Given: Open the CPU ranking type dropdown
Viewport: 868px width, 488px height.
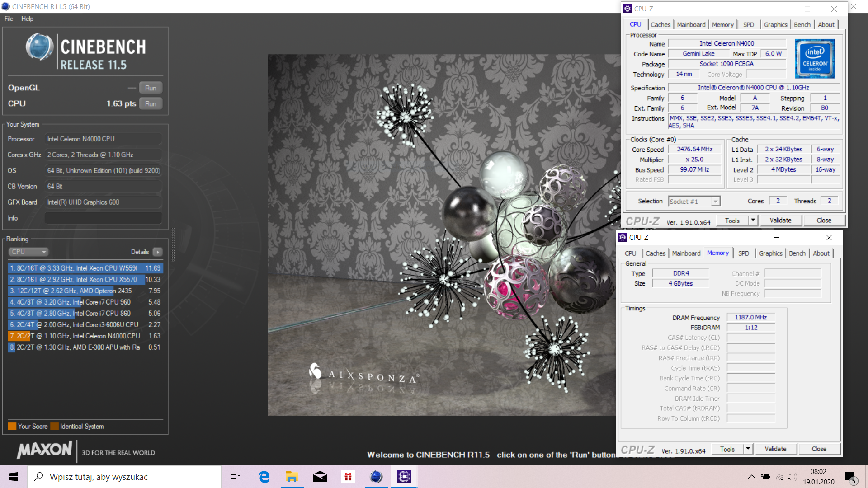Looking at the screenshot, I should pos(28,252).
